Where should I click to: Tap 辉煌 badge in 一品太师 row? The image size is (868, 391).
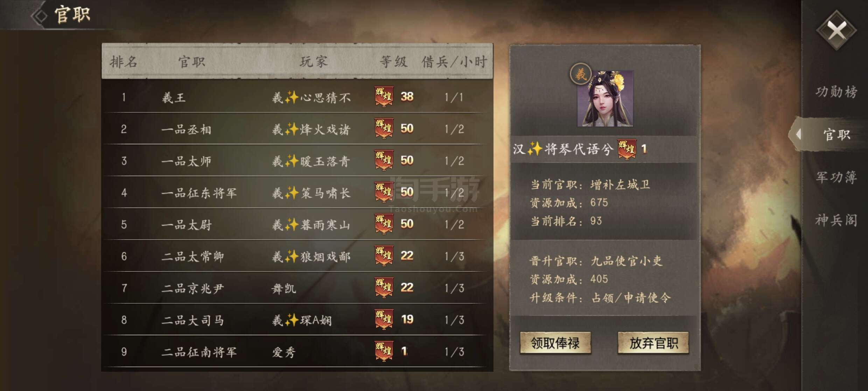pos(384,160)
